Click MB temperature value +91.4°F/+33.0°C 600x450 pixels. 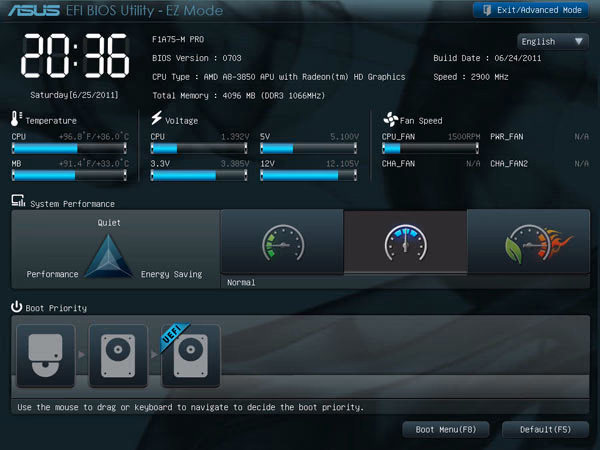(x=94, y=164)
